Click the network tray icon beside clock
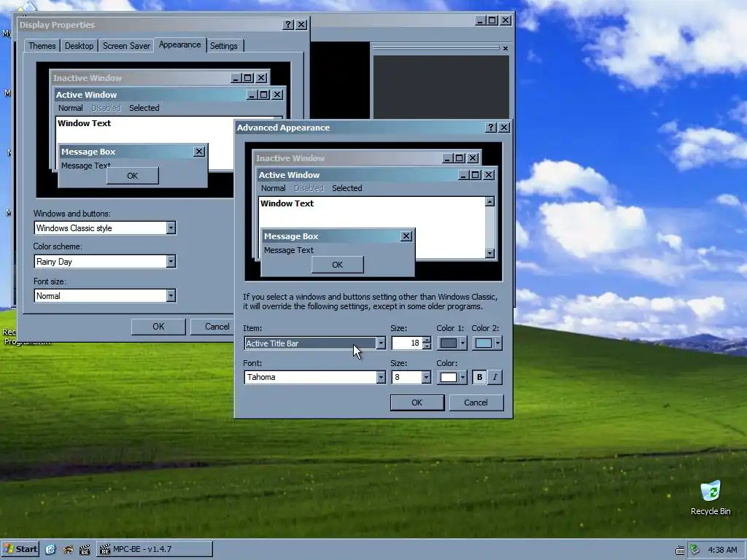The height and width of the screenshot is (560, 747). pyautogui.click(x=694, y=550)
